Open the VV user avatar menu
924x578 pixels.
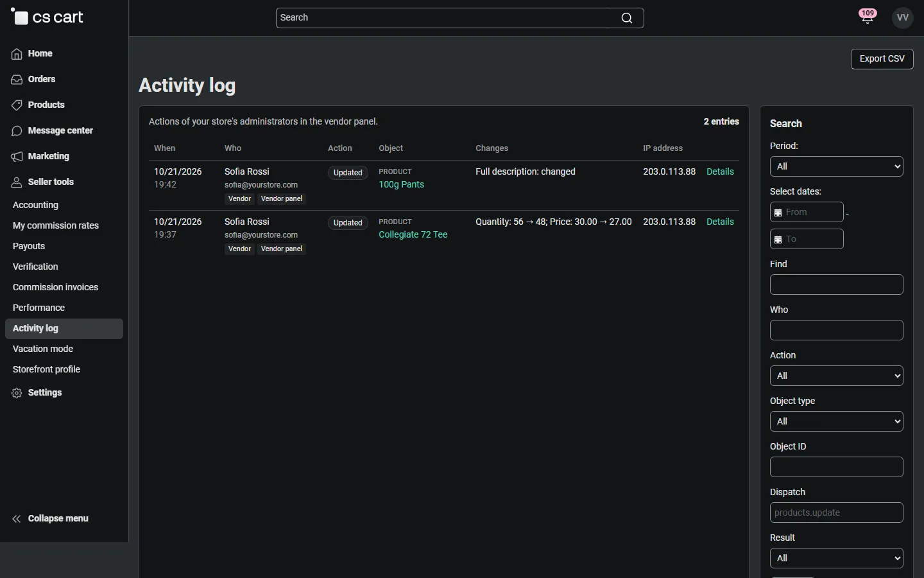(x=903, y=18)
